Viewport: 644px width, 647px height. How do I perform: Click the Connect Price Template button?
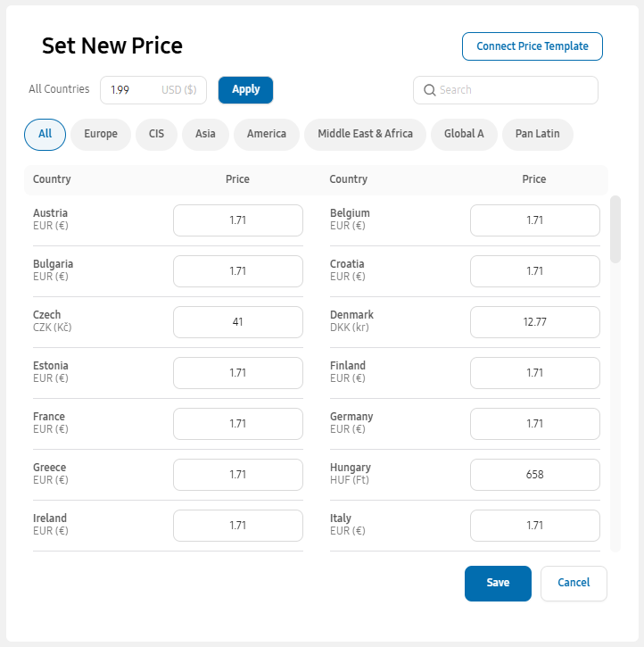[x=533, y=46]
